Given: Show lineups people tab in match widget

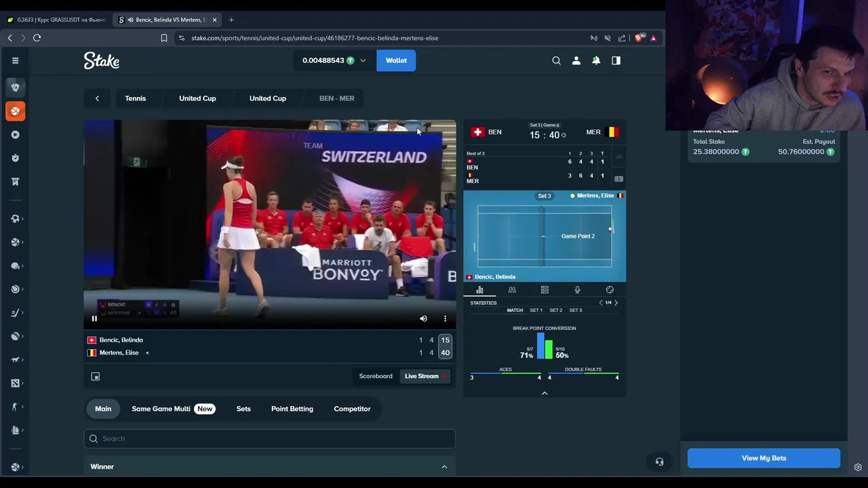Looking at the screenshot, I should pos(512,290).
